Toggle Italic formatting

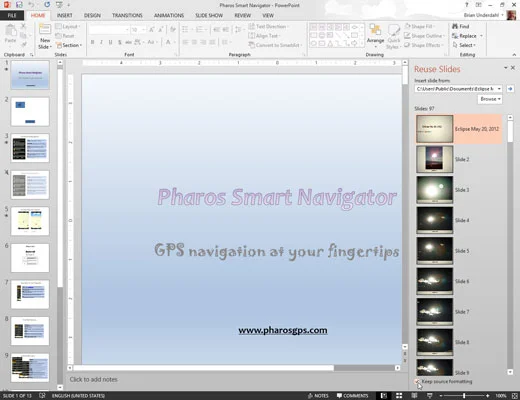[x=101, y=42]
